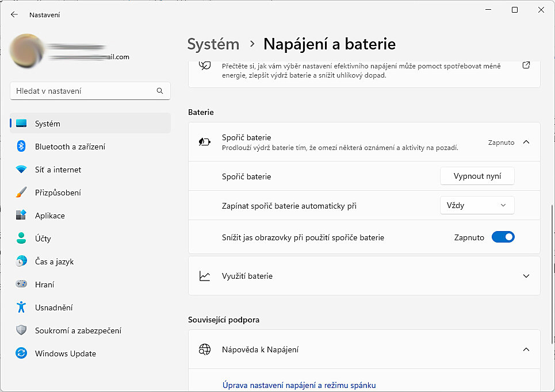The height and width of the screenshot is (392, 555).
Task: Open Soukromí a zabezpečení settings
Action: pos(78,330)
